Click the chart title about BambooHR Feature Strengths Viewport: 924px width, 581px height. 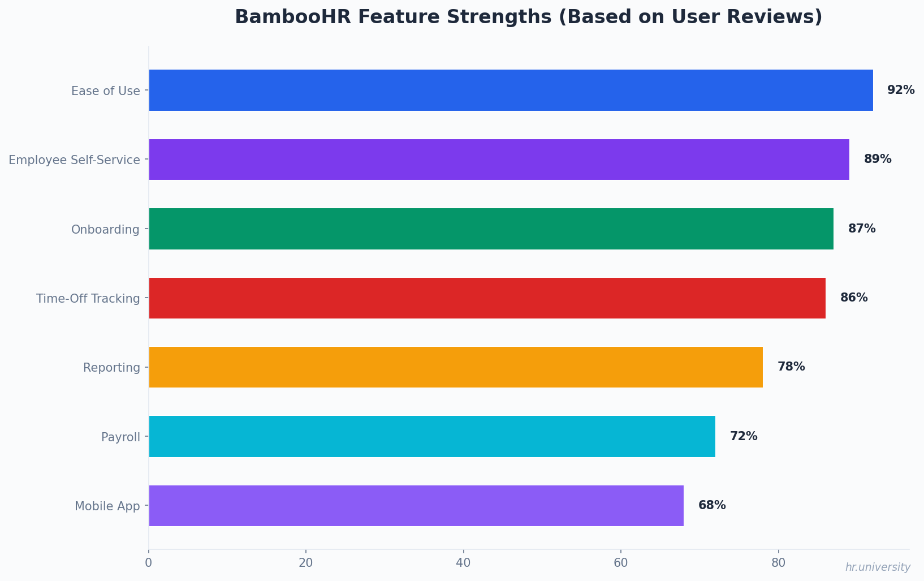[x=528, y=17]
